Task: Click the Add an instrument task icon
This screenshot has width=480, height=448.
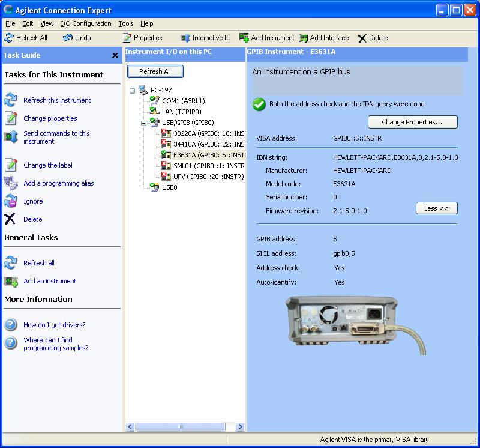Action: (x=11, y=281)
